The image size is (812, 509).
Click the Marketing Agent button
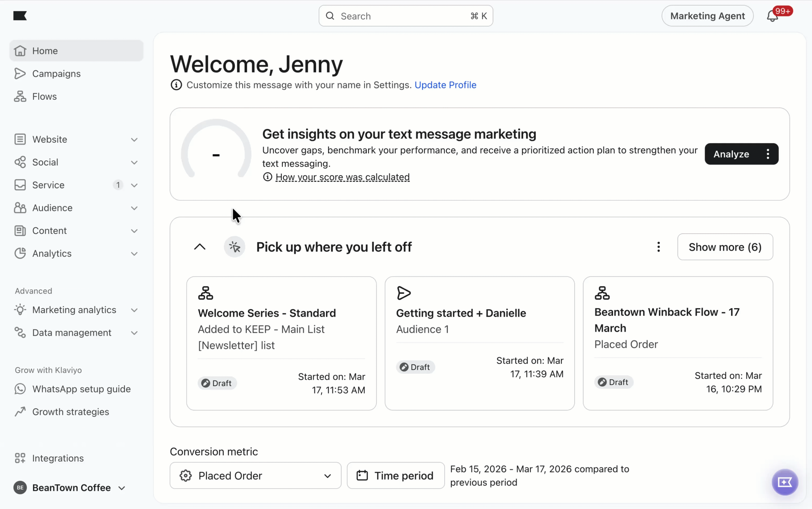pyautogui.click(x=707, y=16)
